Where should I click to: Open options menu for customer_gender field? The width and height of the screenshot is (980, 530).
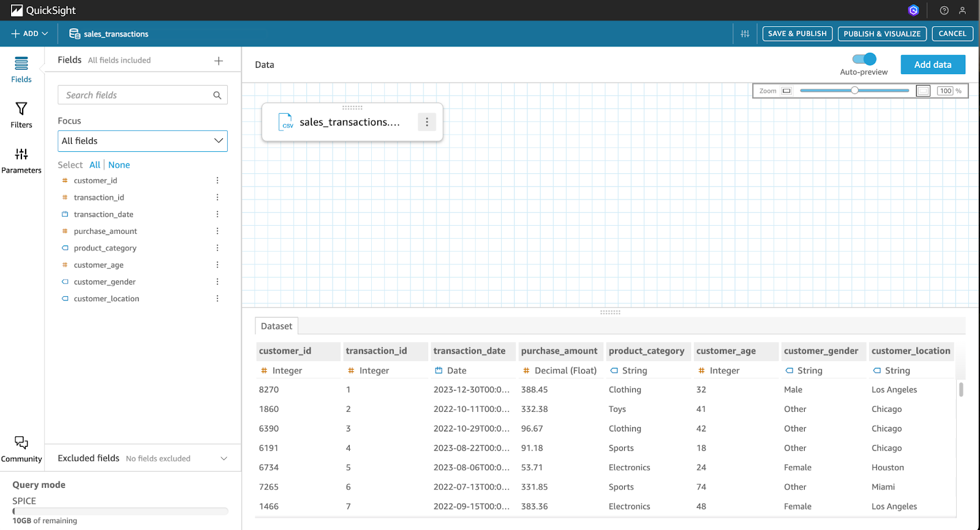pyautogui.click(x=217, y=282)
